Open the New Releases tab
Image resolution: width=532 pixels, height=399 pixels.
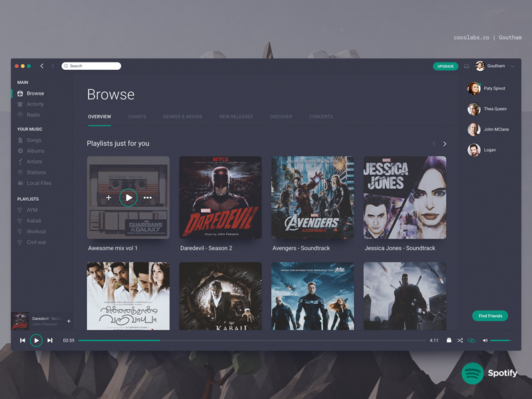click(236, 116)
